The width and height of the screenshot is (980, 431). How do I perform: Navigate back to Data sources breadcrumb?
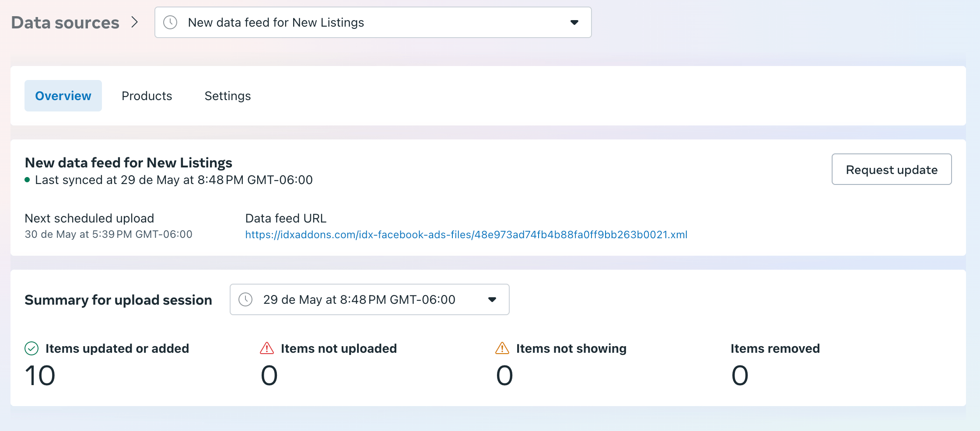click(x=65, y=22)
